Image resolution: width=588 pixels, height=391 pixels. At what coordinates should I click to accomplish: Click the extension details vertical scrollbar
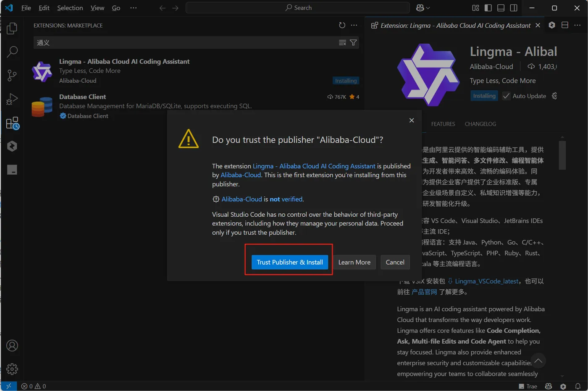(562, 155)
